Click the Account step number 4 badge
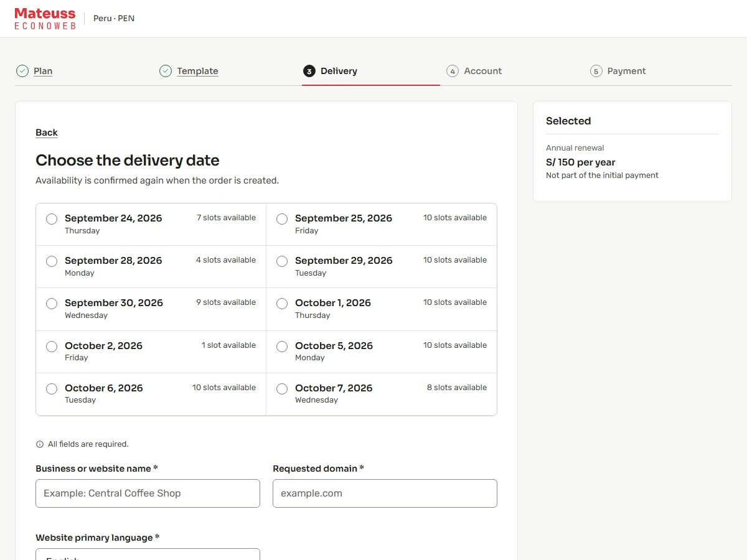This screenshot has height=560, width=747. (x=453, y=71)
